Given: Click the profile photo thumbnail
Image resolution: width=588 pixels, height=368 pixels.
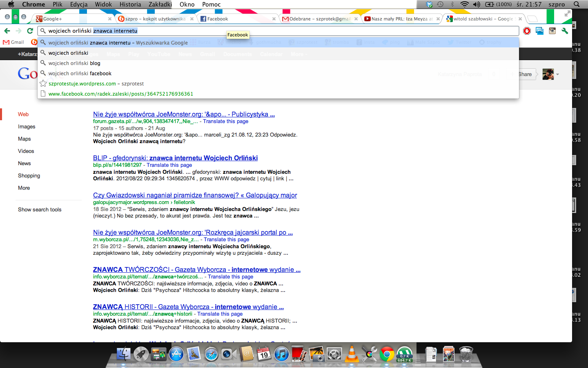Looking at the screenshot, I should coord(548,74).
